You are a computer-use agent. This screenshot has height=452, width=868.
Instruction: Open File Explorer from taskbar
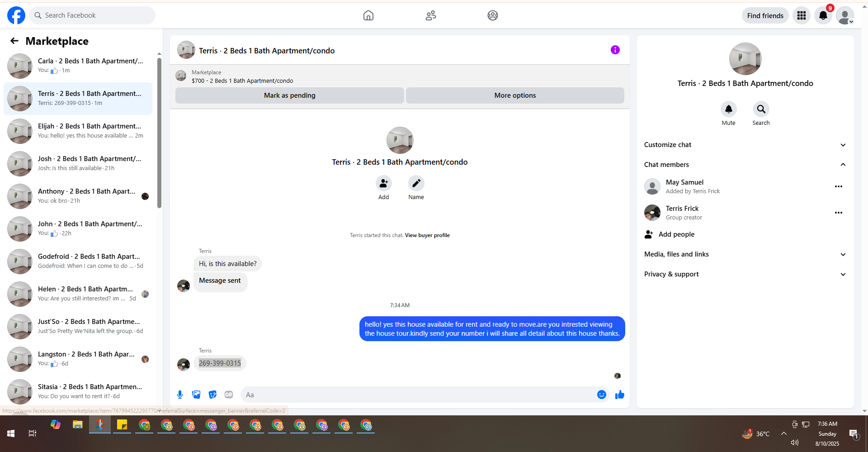(78, 425)
